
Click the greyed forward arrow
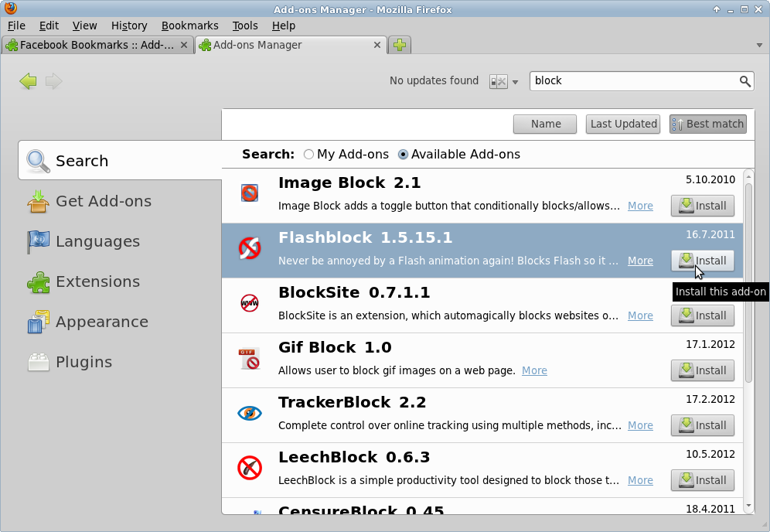(53, 81)
